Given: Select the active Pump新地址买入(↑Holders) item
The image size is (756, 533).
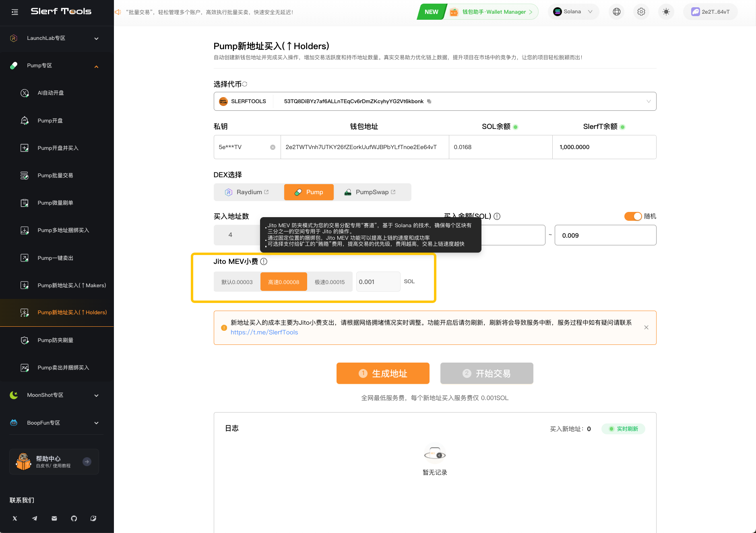Looking at the screenshot, I should (57, 313).
